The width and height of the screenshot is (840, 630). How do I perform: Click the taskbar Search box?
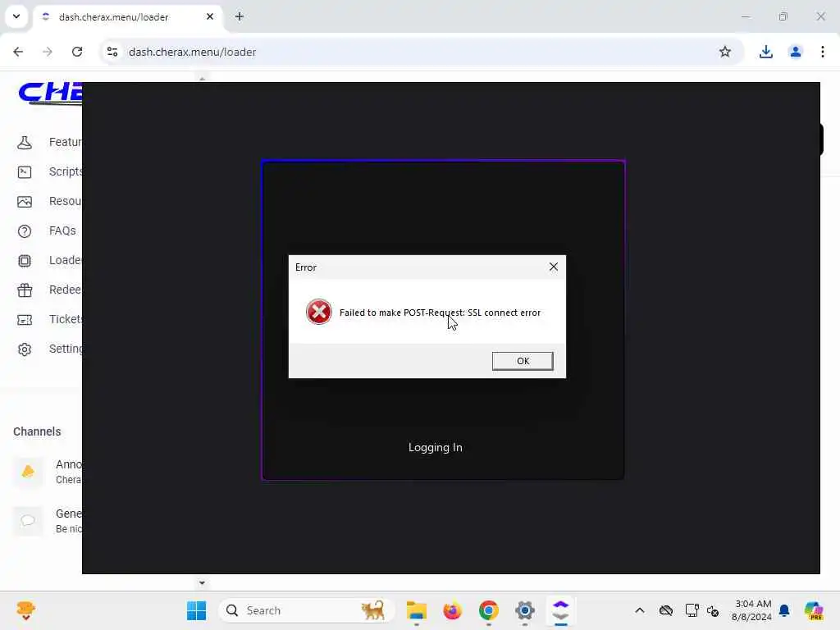click(x=307, y=610)
